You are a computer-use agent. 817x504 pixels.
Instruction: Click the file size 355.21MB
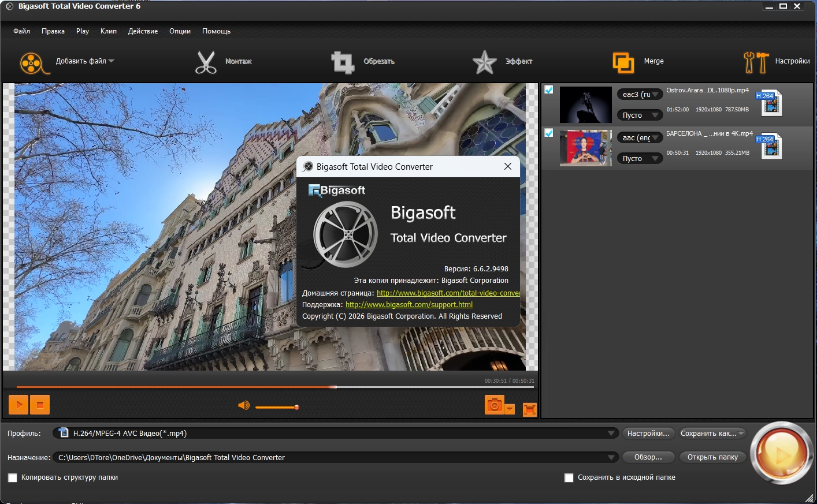click(x=737, y=153)
